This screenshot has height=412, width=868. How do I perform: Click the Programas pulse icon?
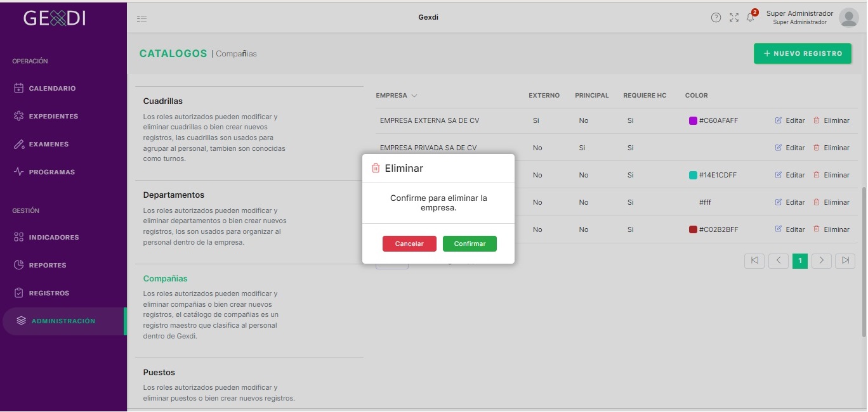pyautogui.click(x=18, y=172)
